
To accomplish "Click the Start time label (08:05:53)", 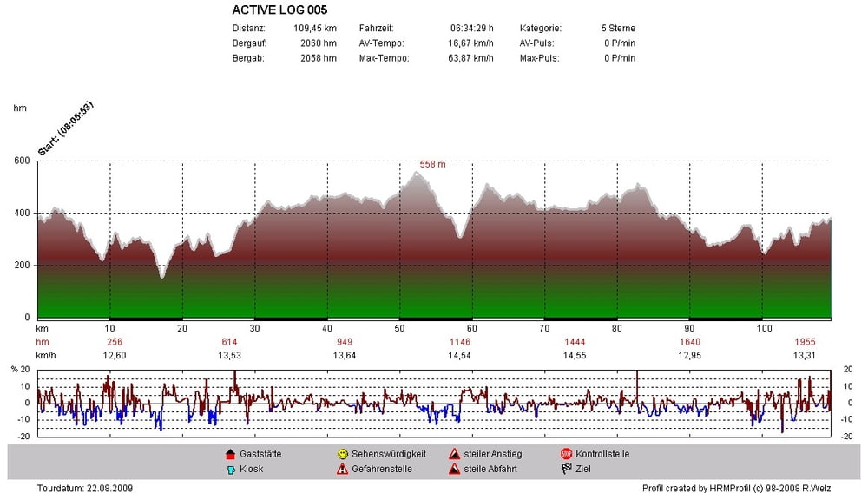I will pos(66,128).
